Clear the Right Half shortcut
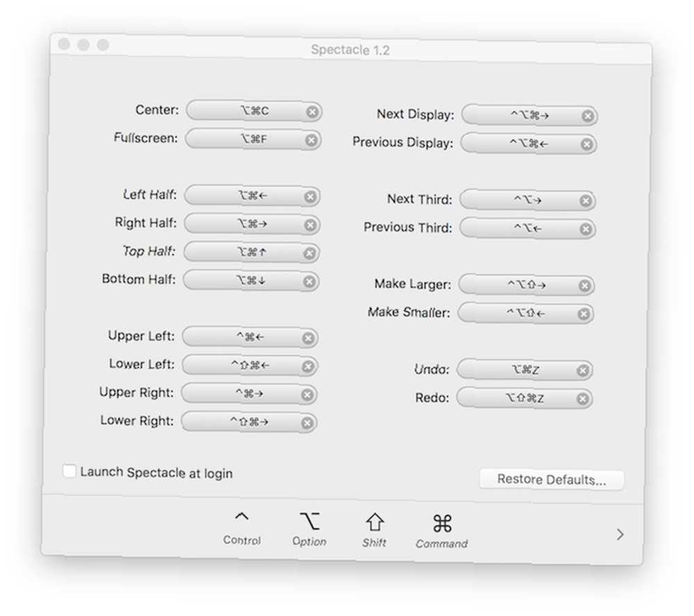Image resolution: width=694 pixels, height=616 pixels. 310,225
